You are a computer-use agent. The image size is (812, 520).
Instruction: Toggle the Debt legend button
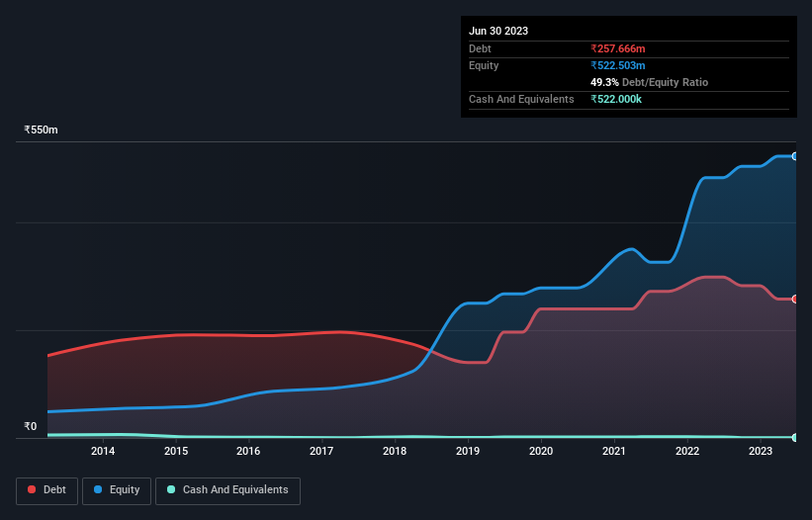pos(46,490)
